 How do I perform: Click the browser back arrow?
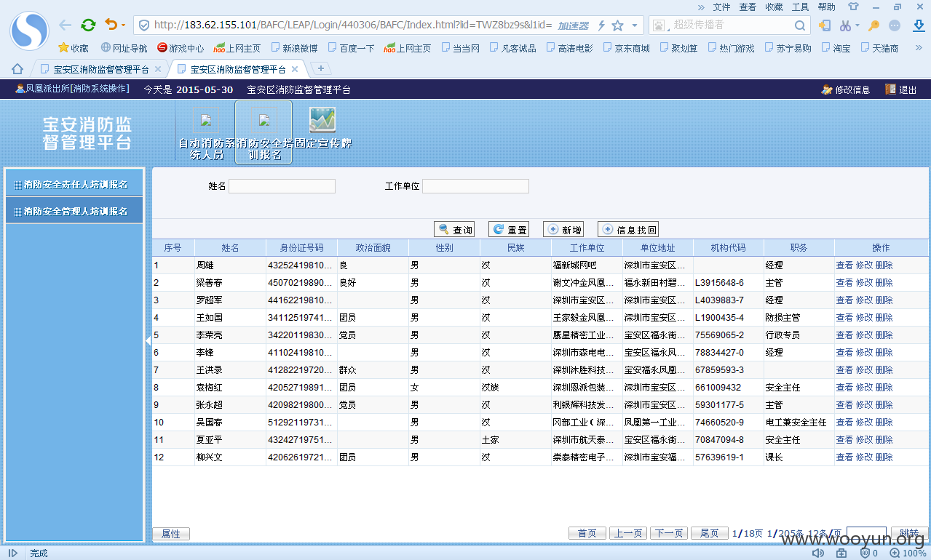pyautogui.click(x=66, y=25)
